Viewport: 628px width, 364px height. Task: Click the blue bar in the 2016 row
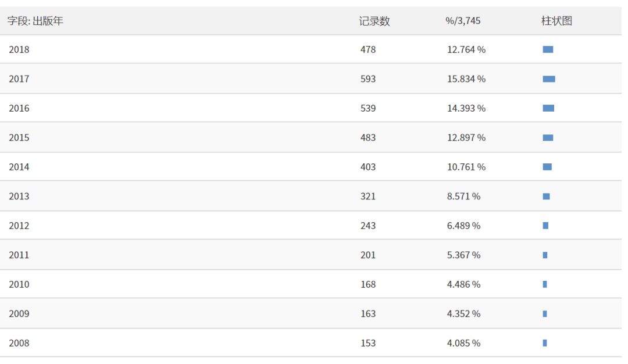[548, 109]
